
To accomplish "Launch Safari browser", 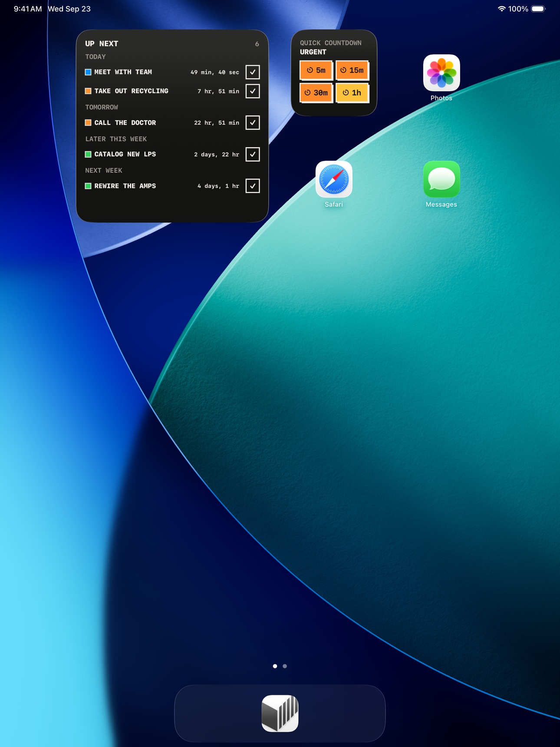I will (334, 179).
